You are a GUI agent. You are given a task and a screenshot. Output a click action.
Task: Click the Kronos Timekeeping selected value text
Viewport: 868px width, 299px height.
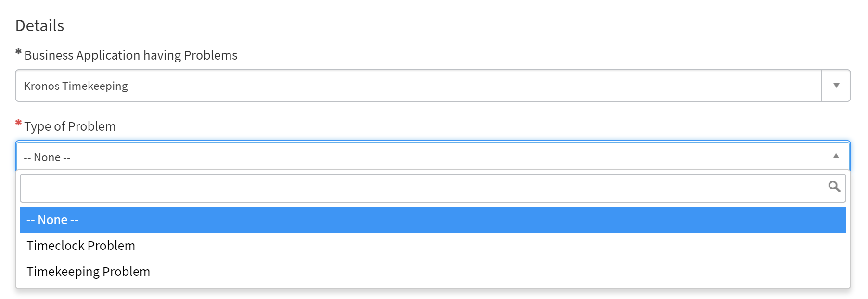click(76, 86)
